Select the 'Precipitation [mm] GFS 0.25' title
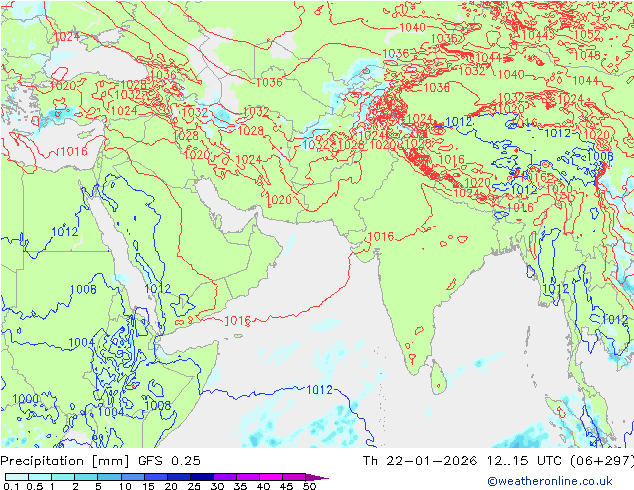The height and width of the screenshot is (490, 634). [x=100, y=461]
